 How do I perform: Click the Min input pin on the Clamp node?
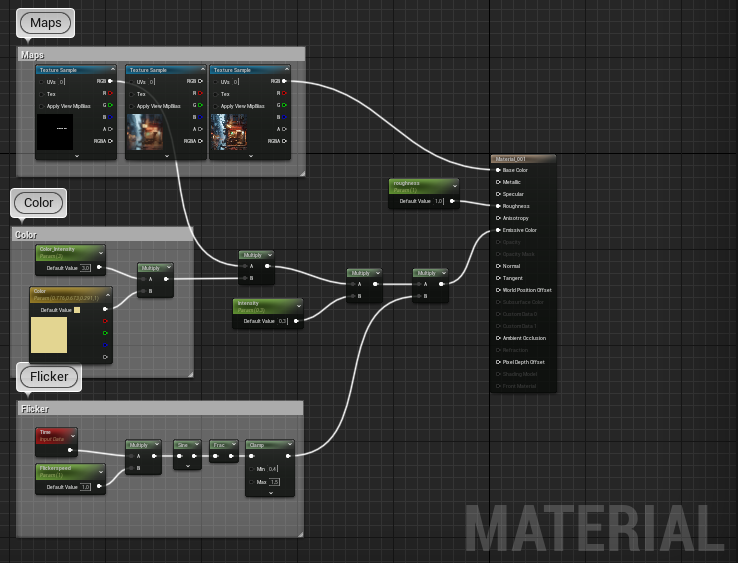(x=251, y=469)
